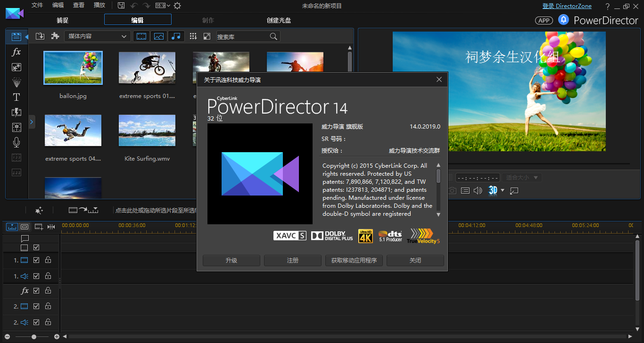Viewport: 644px width, 343px height.
Task: Select the Kite Surfing.wmv thumbnail
Action: coord(147,131)
